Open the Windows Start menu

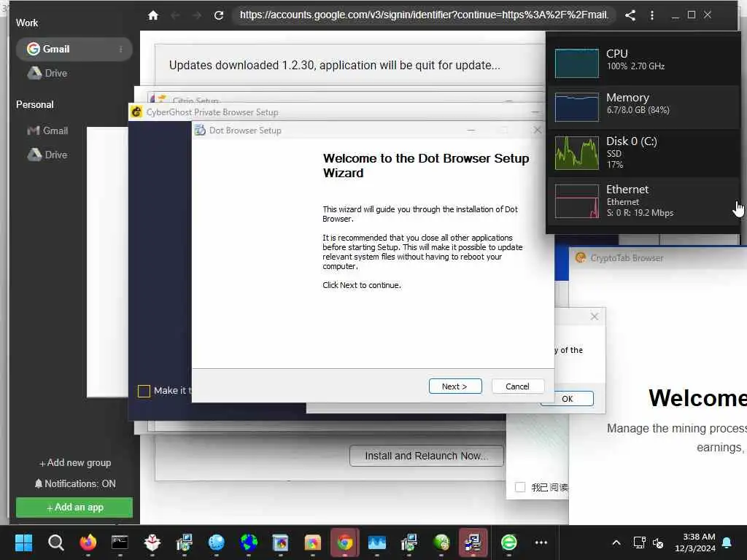23,542
